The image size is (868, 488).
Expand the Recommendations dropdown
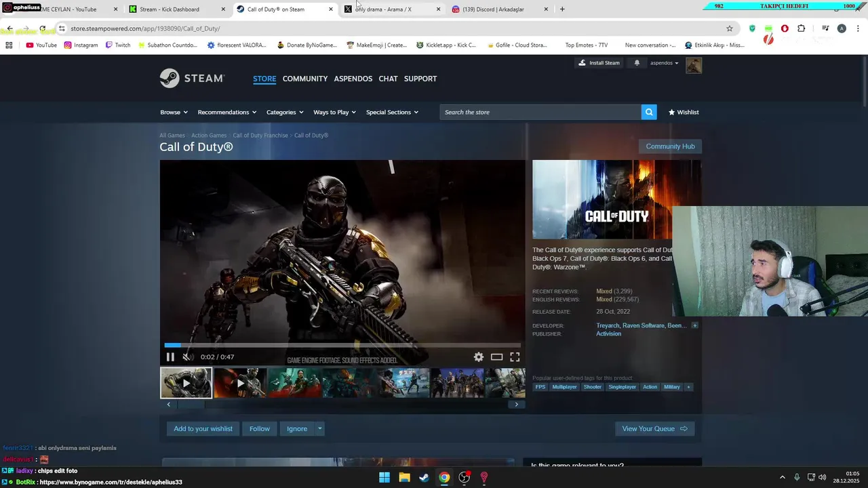pos(227,112)
